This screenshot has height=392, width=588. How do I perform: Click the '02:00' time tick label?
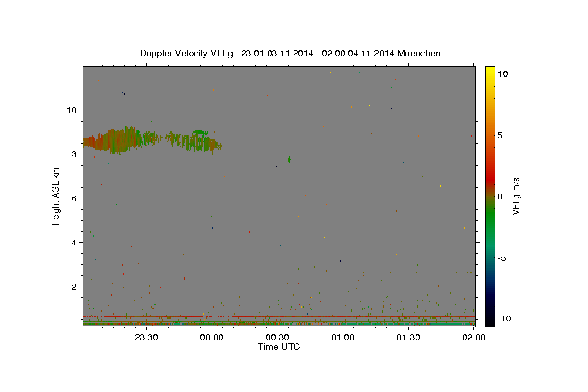(473, 337)
